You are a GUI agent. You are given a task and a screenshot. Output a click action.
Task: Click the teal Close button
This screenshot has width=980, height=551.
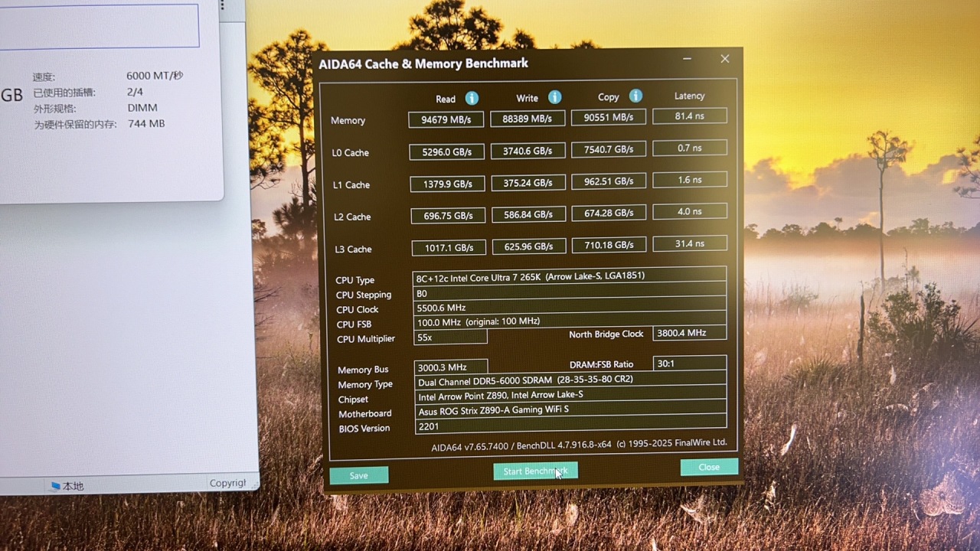point(709,467)
